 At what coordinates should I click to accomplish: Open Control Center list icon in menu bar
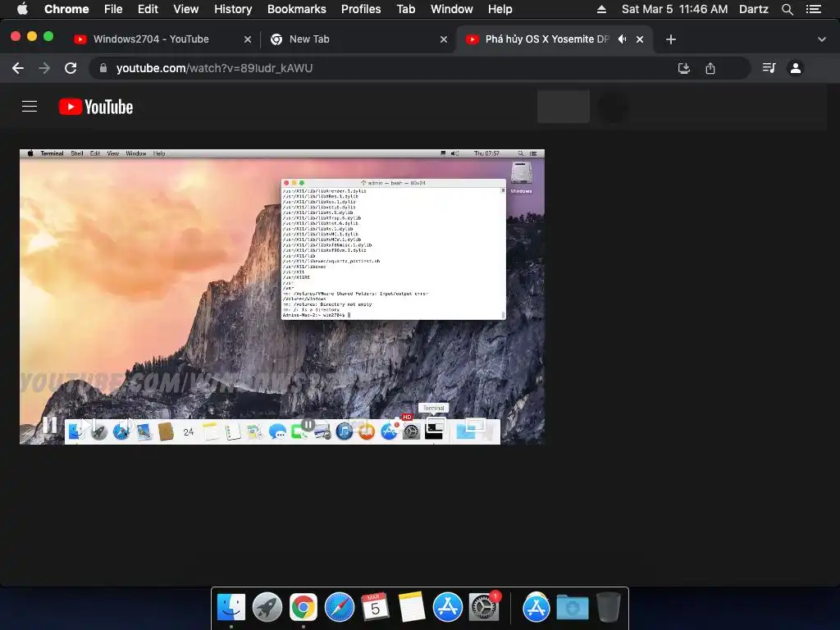point(814,9)
